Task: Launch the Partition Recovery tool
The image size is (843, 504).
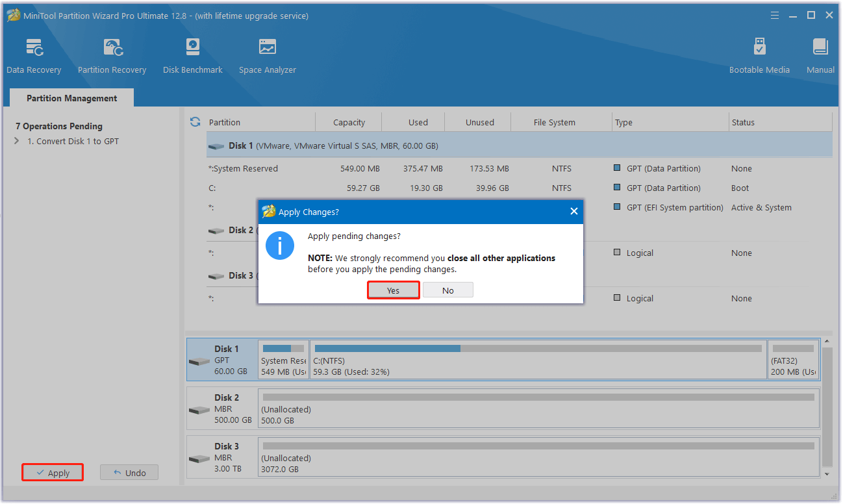Action: coord(112,57)
